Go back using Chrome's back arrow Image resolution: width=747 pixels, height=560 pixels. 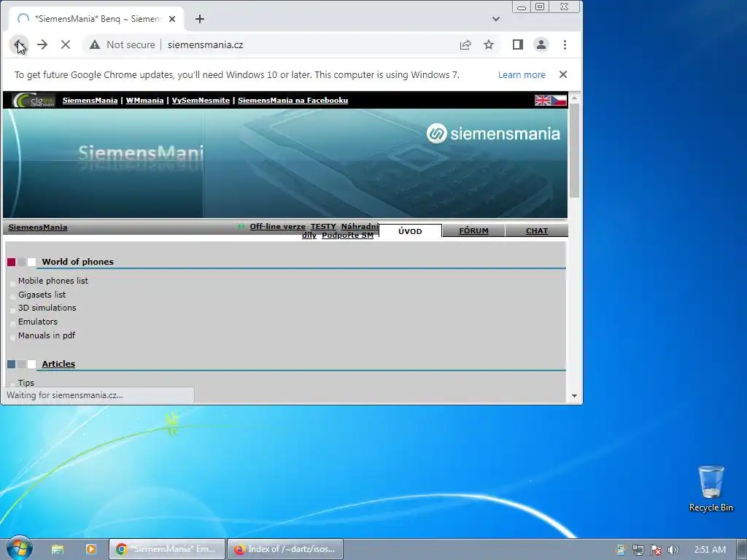(x=18, y=44)
